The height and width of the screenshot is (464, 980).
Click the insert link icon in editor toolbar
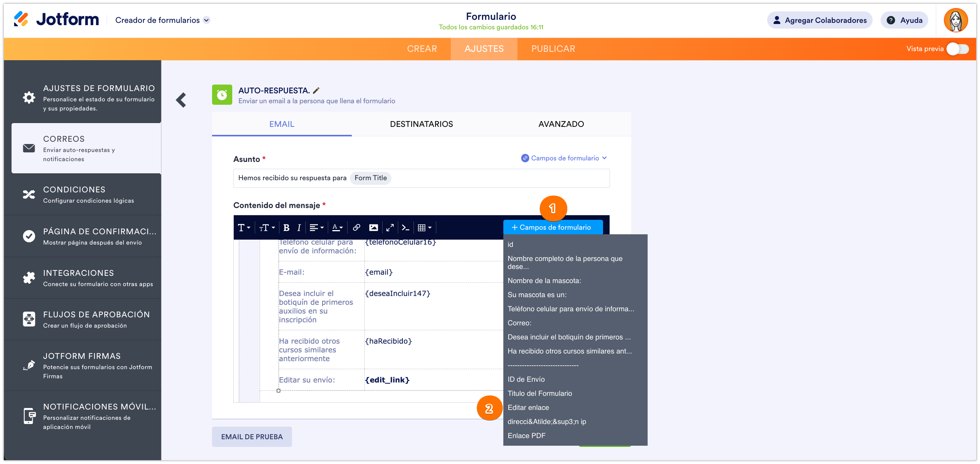(356, 227)
